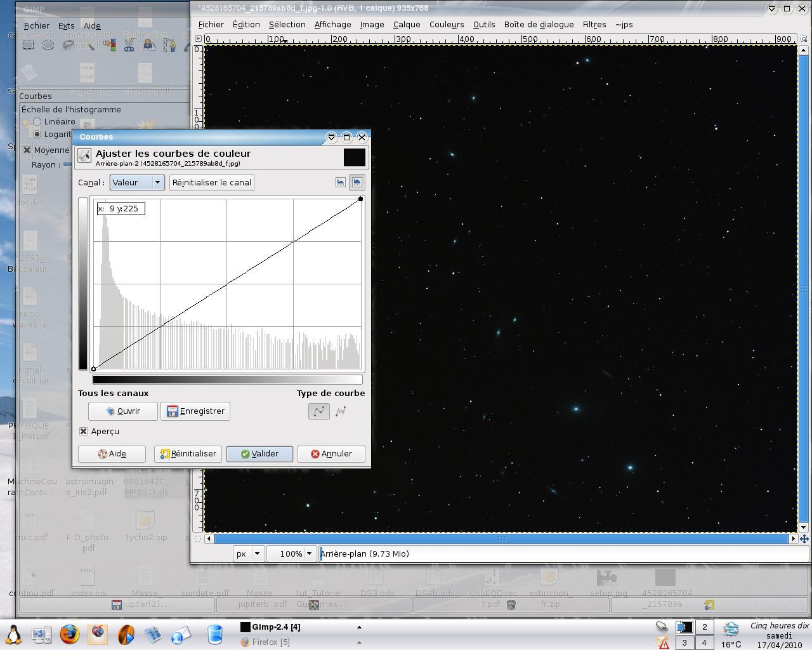
Task: Switch histogram to linear display icon
Action: (x=341, y=182)
